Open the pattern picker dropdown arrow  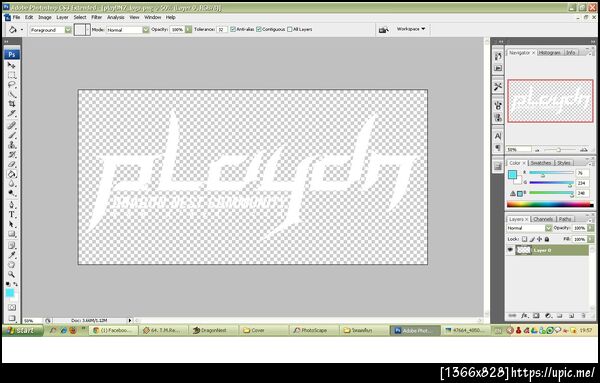pyautogui.click(x=88, y=29)
